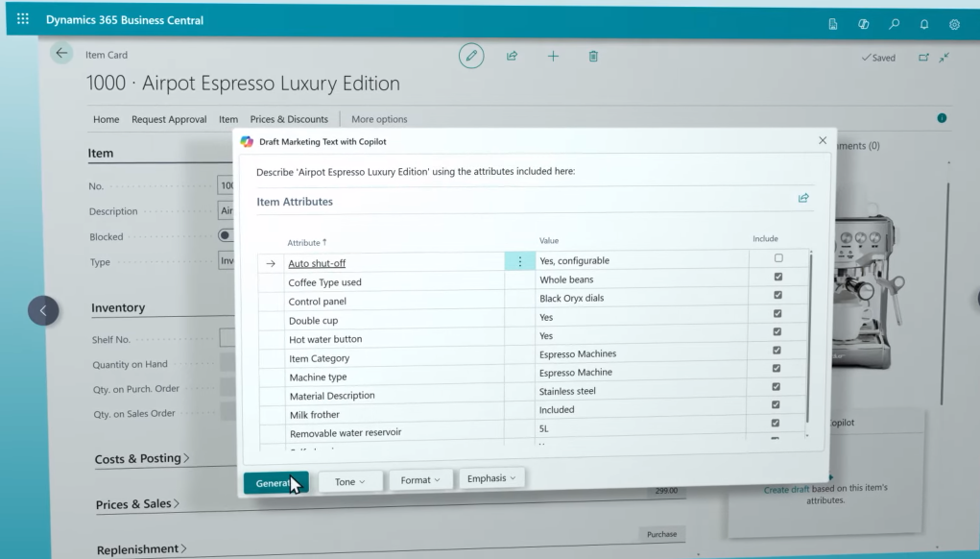Screen dimensions: 980x559
Task: Open the Request Approval menu
Action: pyautogui.click(x=169, y=119)
